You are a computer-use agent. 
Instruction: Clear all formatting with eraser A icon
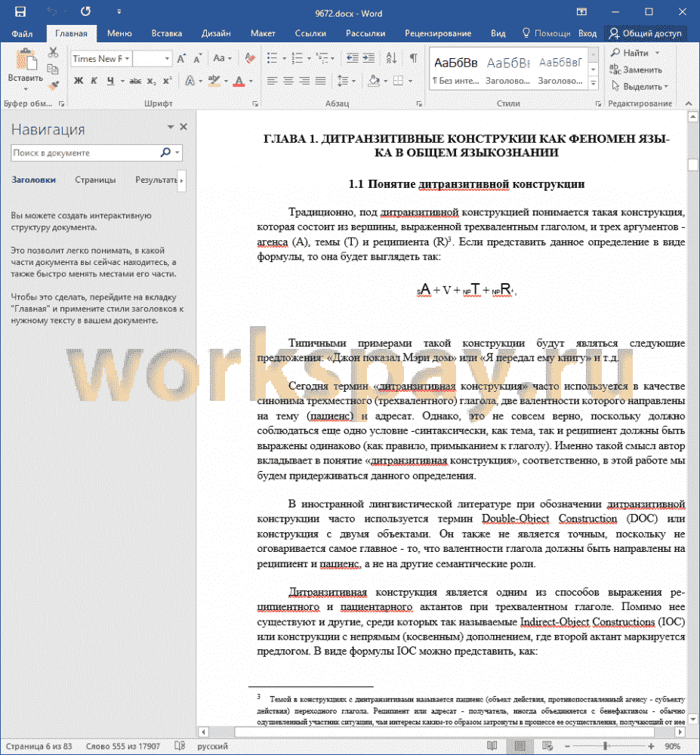tap(249, 59)
